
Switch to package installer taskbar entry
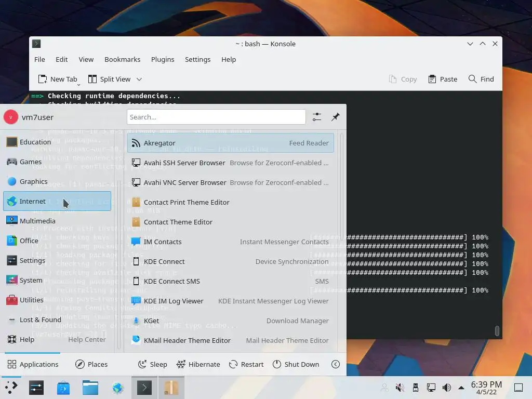tap(171, 388)
